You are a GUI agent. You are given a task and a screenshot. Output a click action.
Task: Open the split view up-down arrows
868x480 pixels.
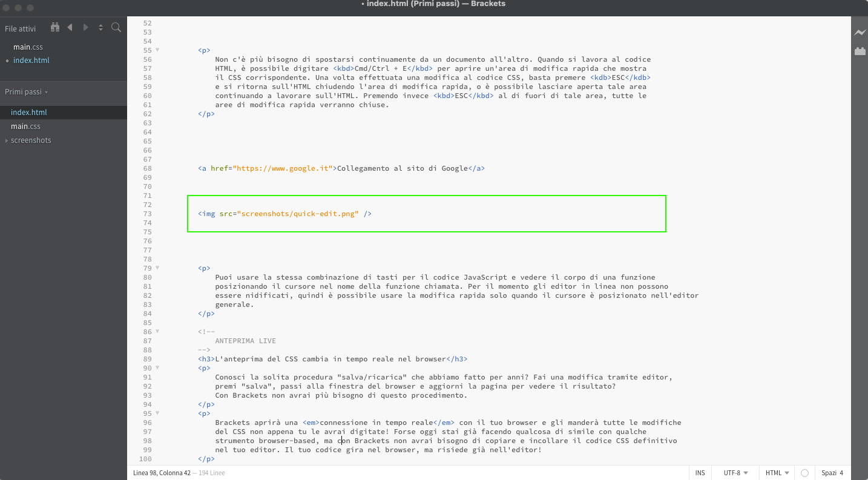point(100,27)
